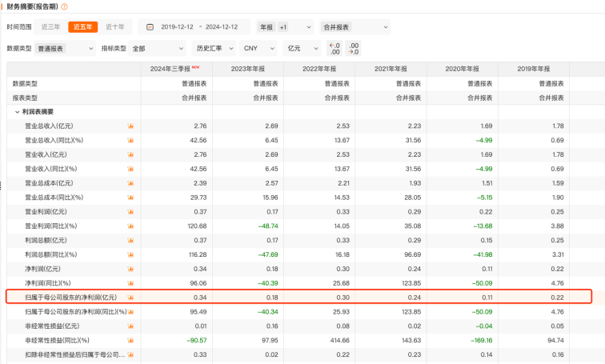The height and width of the screenshot is (364, 605).
Task: Select the 近十年 time range option
Action: point(114,26)
